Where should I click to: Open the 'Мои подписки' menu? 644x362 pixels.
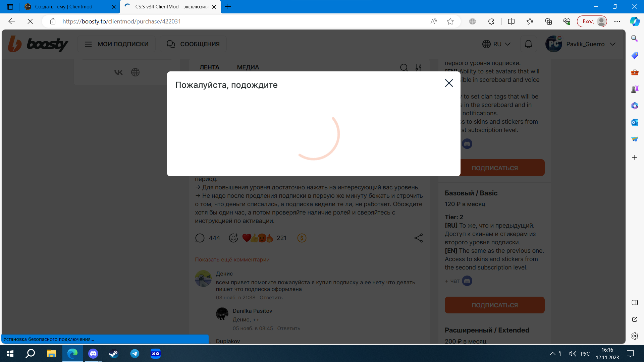click(116, 44)
